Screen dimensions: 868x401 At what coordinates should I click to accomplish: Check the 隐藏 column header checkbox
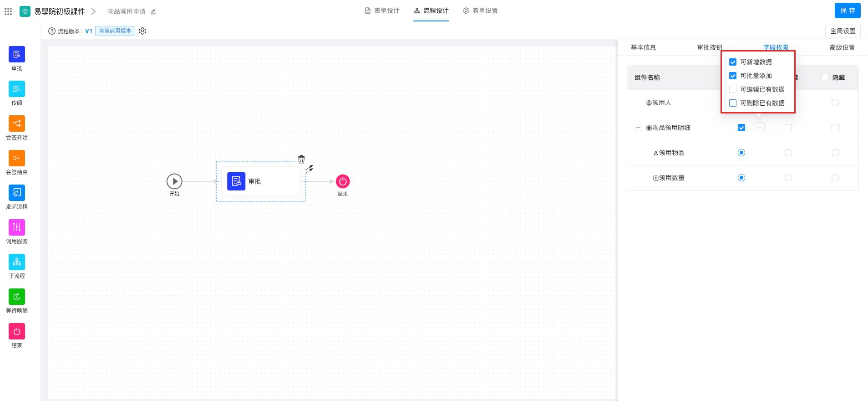coord(825,77)
